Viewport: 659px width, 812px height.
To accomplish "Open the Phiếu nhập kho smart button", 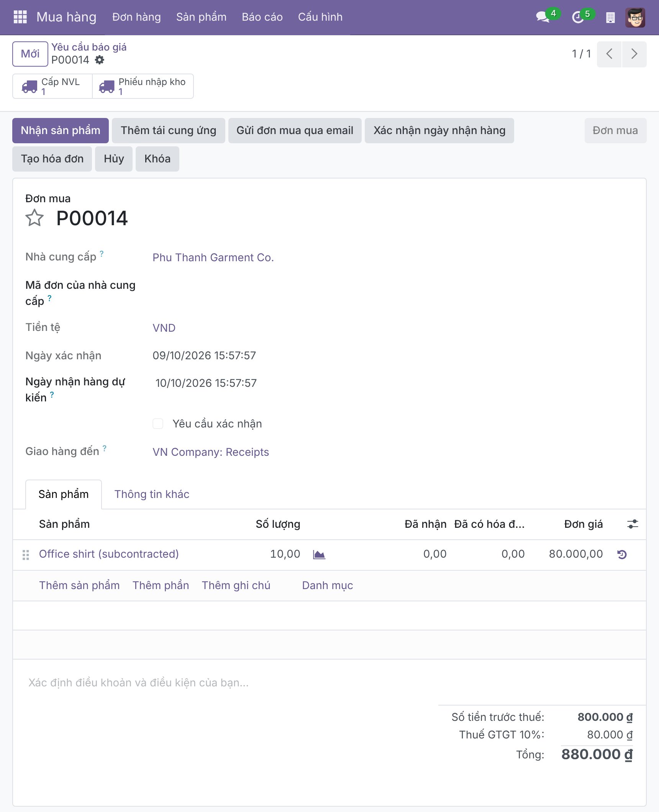I will point(143,86).
